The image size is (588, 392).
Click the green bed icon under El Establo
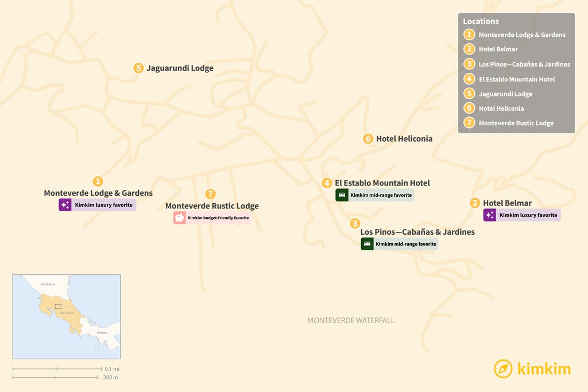coord(342,195)
